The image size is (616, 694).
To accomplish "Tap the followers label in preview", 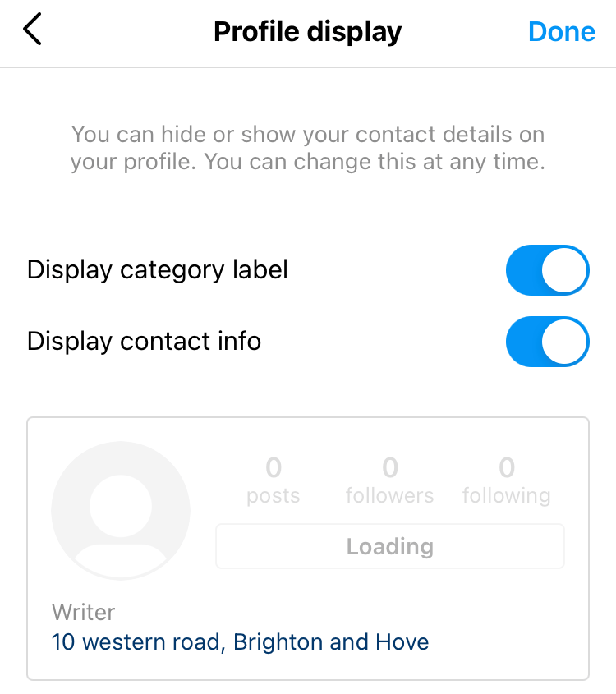I will click(x=390, y=495).
